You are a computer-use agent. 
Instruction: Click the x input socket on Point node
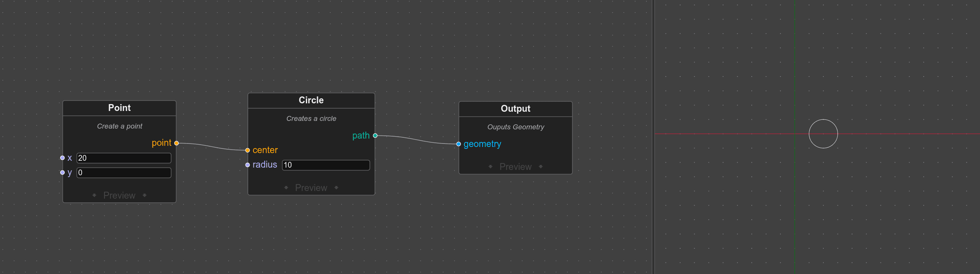[x=62, y=158]
